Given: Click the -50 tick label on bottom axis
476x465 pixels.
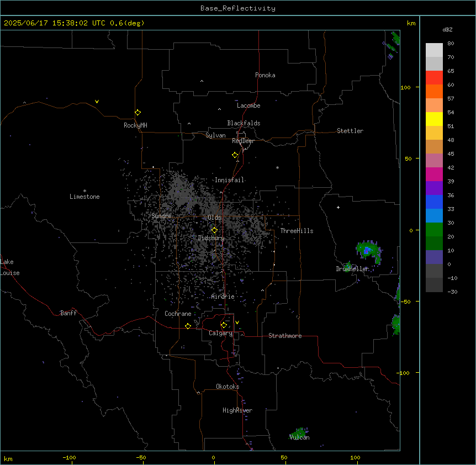Looking at the screenshot, I should [x=141, y=457].
